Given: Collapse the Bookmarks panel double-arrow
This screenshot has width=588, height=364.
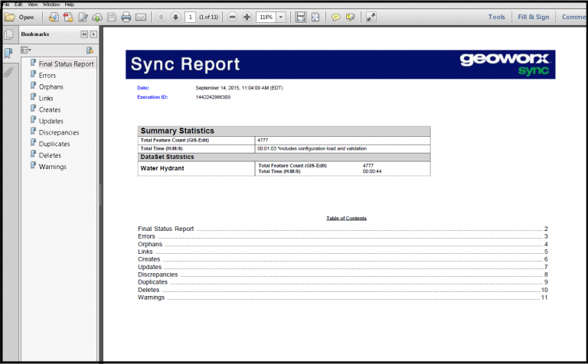Looking at the screenshot, I should coord(84,34).
